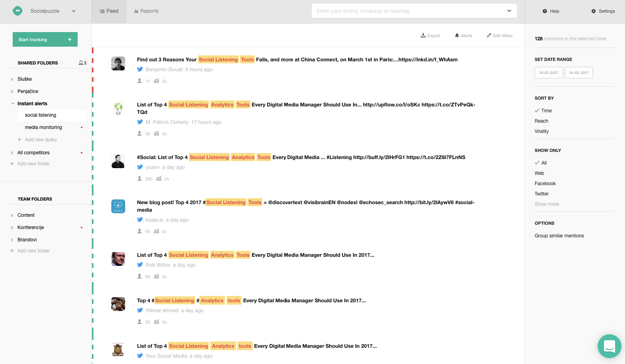Open Settings gear icon
This screenshot has height=364, width=625.
pyautogui.click(x=593, y=11)
